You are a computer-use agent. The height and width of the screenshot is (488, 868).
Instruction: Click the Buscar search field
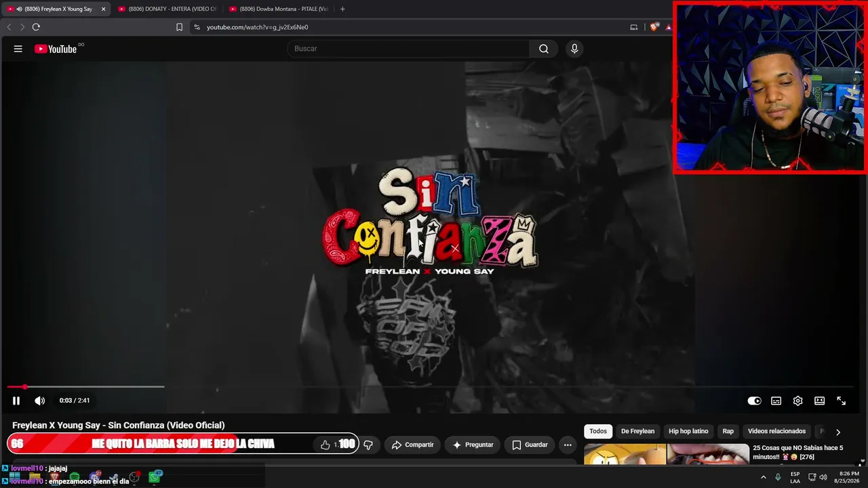pos(408,49)
